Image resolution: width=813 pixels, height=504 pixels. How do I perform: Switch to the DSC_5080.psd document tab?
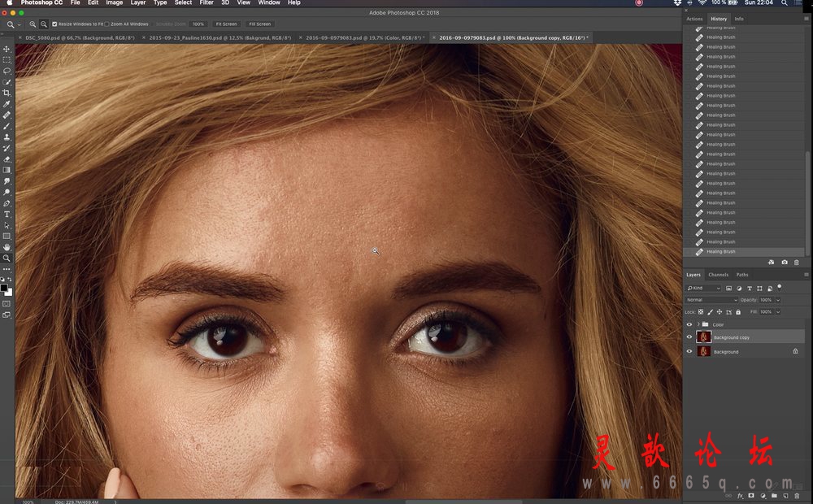pyautogui.click(x=80, y=38)
